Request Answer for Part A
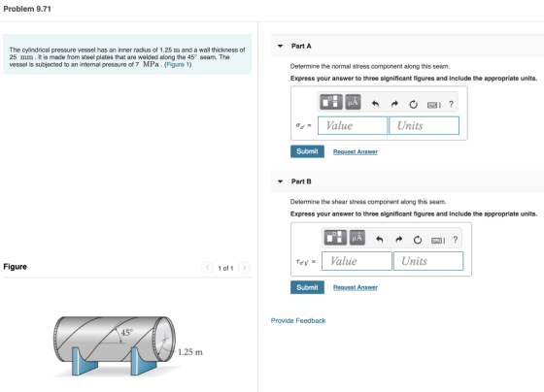544x392 pixels. pyautogui.click(x=356, y=151)
